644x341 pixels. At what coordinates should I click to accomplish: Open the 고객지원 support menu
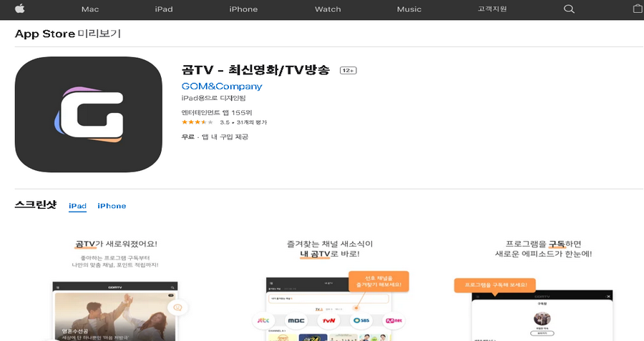[x=492, y=9]
